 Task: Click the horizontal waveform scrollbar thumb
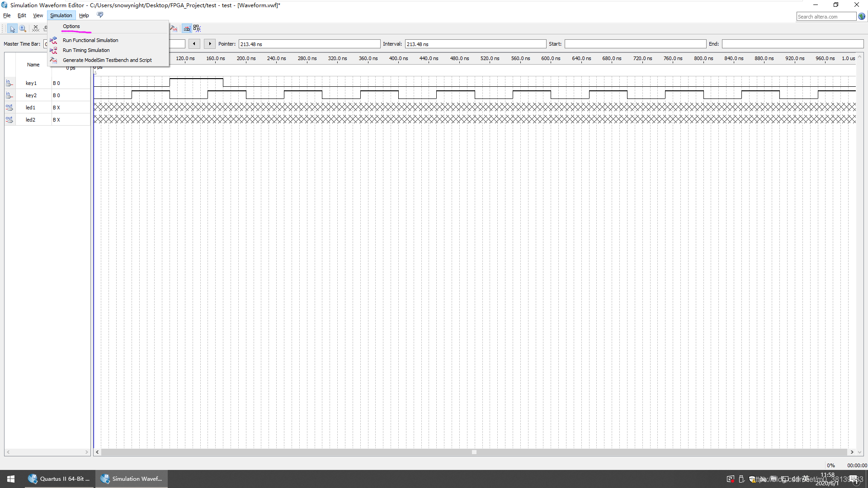click(474, 452)
